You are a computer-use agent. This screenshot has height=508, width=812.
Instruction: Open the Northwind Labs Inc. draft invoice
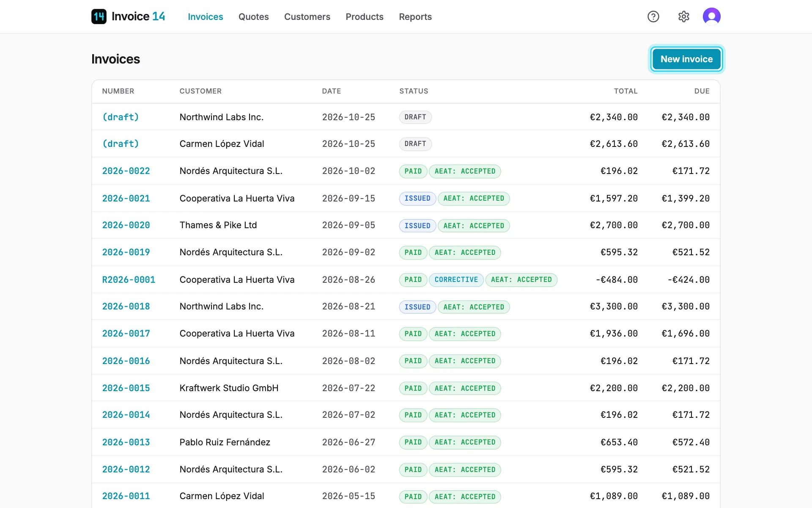121,117
